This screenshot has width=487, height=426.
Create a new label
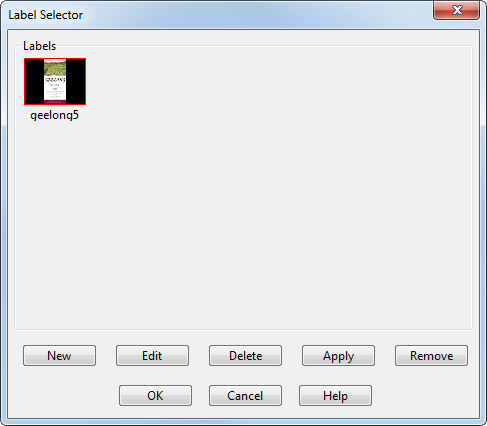coord(59,356)
